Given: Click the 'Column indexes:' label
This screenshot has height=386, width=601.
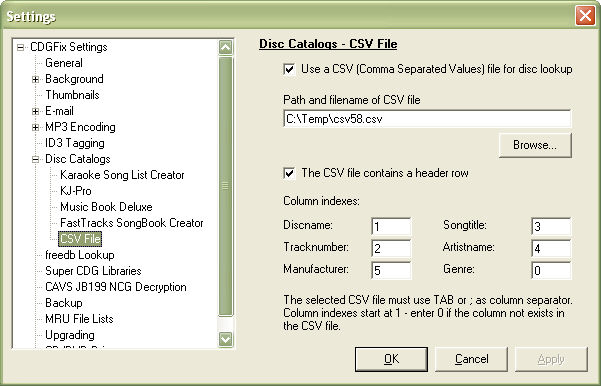Looking at the screenshot, I should (321, 201).
